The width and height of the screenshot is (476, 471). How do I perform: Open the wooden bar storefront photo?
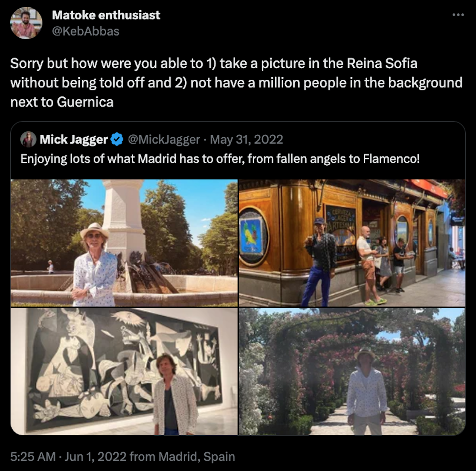point(352,243)
